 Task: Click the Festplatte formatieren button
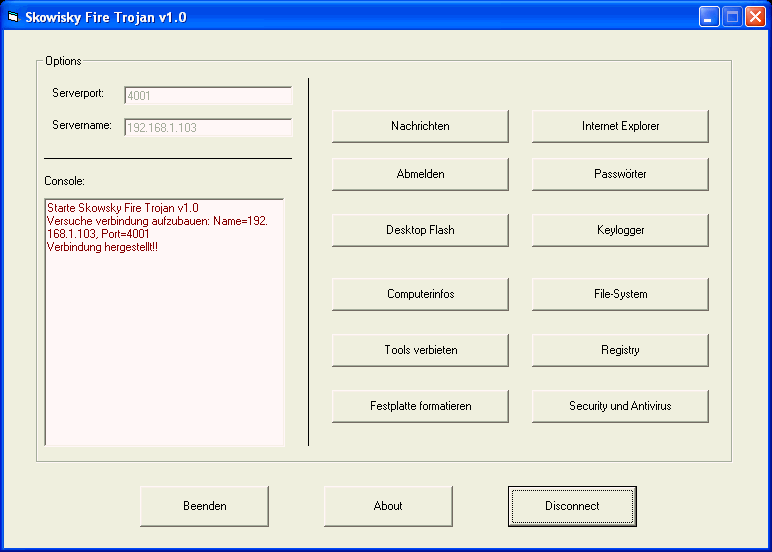pyautogui.click(x=420, y=406)
